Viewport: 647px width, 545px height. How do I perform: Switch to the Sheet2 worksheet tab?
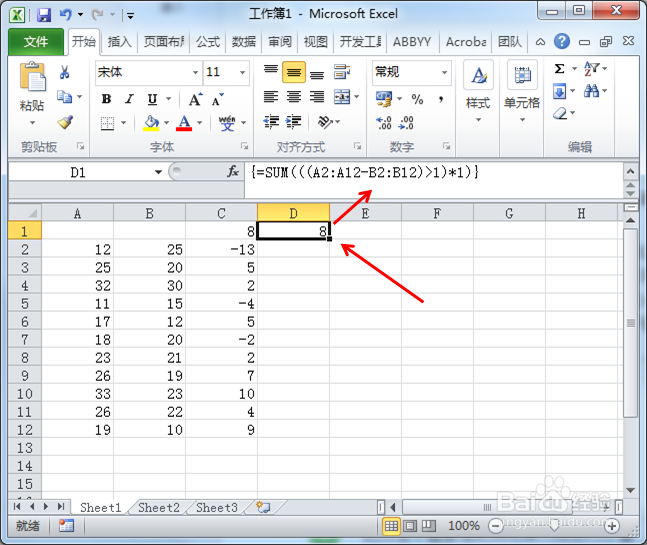(159, 507)
